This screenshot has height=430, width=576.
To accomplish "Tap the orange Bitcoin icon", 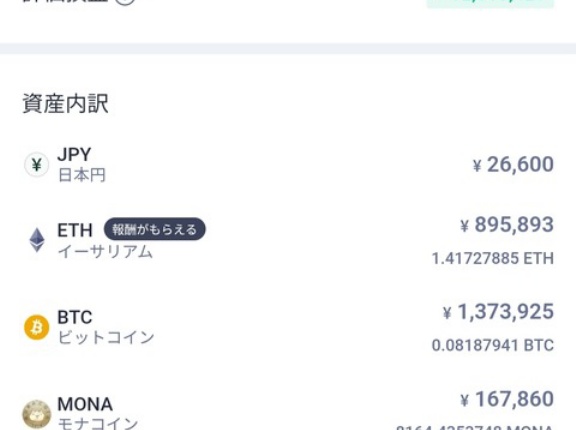I will coord(36,327).
